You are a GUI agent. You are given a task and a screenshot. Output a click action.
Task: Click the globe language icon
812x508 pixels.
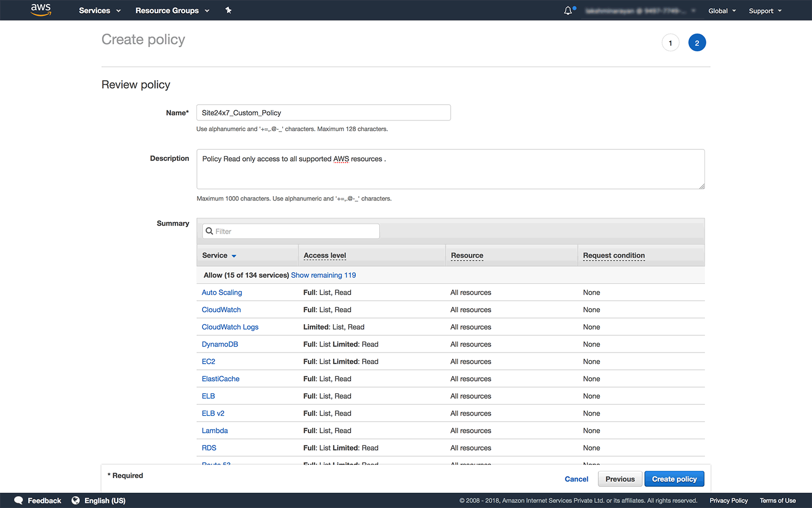76,500
